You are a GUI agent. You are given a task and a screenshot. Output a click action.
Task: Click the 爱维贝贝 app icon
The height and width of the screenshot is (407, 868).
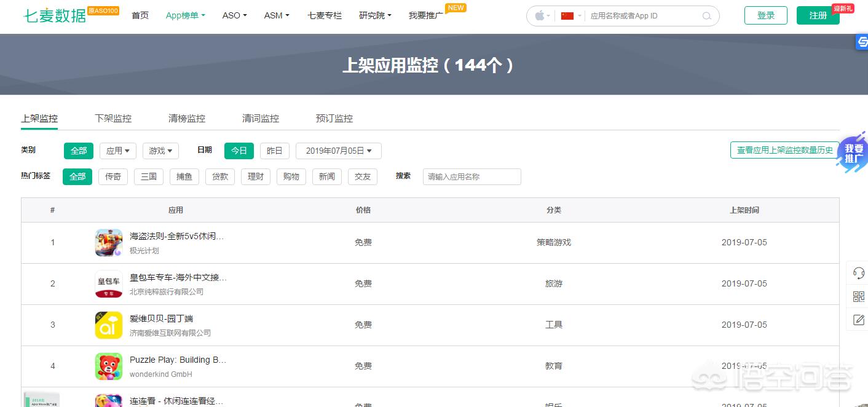tap(109, 325)
